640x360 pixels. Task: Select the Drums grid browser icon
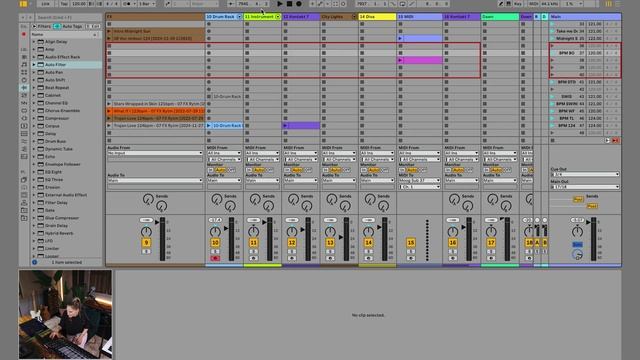tap(24, 72)
